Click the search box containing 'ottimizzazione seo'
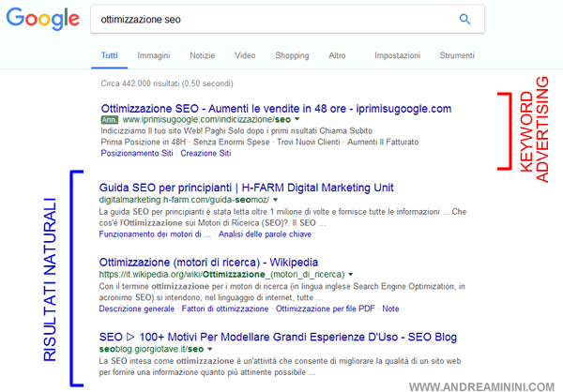563x392 pixels. point(263,19)
